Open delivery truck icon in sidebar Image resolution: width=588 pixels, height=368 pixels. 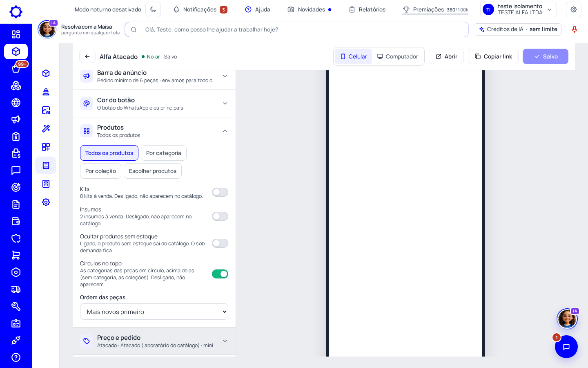[16, 289]
